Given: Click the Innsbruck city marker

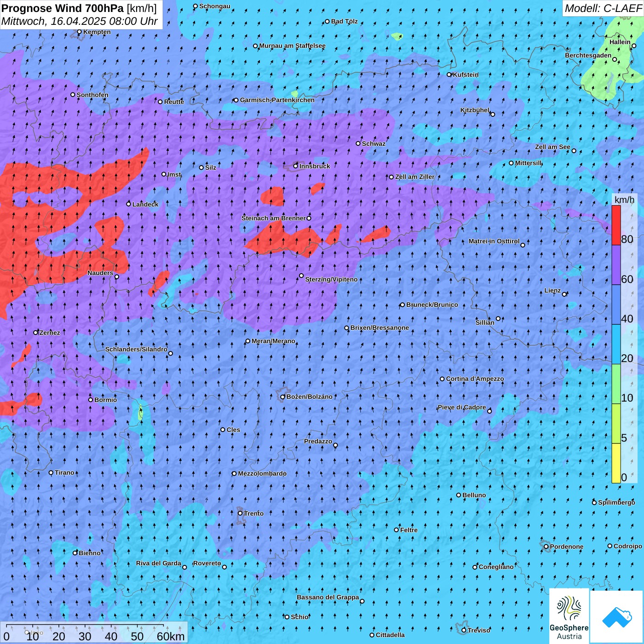Looking at the screenshot, I should point(296,166).
